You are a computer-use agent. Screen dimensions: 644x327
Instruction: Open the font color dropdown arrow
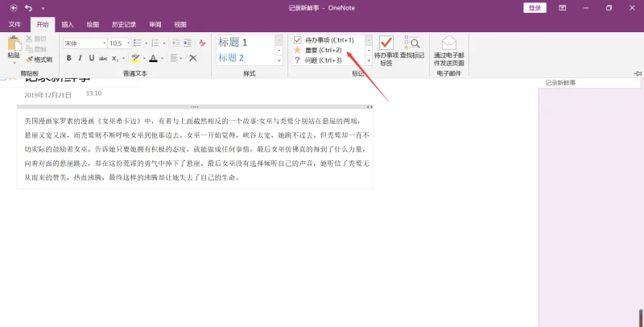(162, 58)
